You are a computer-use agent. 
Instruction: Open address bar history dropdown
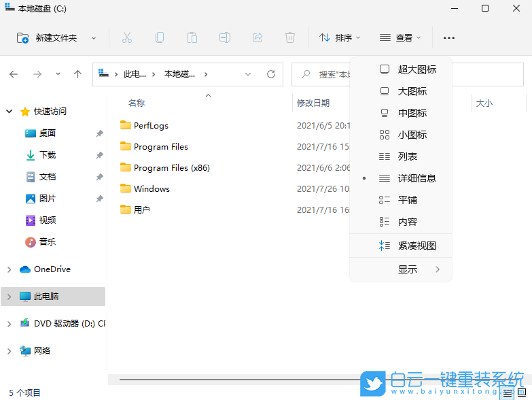click(x=248, y=74)
